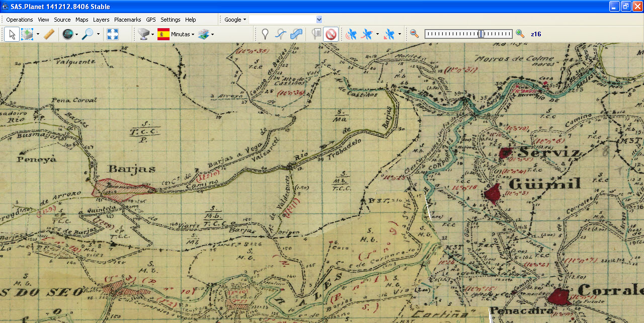Open the Layers menu
Screen dimensions: 644x323
point(101,20)
